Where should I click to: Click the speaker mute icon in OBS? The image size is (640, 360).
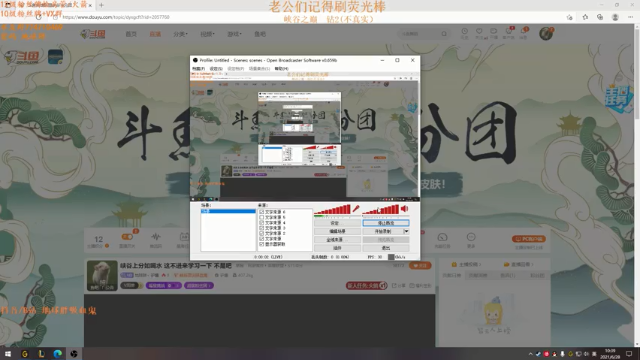(404, 209)
